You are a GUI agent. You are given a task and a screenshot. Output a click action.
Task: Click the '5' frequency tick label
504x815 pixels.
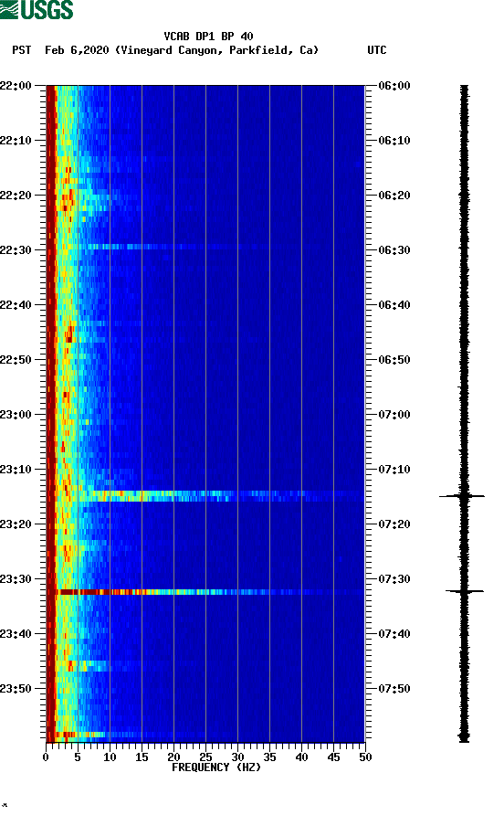click(78, 757)
